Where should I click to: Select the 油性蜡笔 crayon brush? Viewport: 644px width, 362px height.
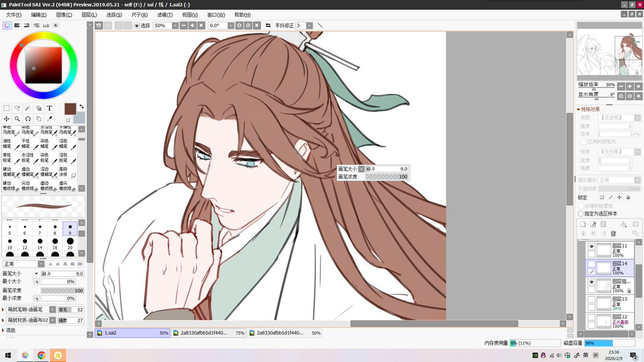tap(11, 144)
